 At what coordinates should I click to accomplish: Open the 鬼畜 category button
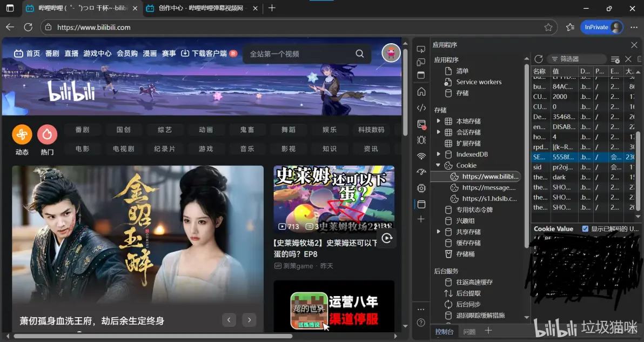247,130
